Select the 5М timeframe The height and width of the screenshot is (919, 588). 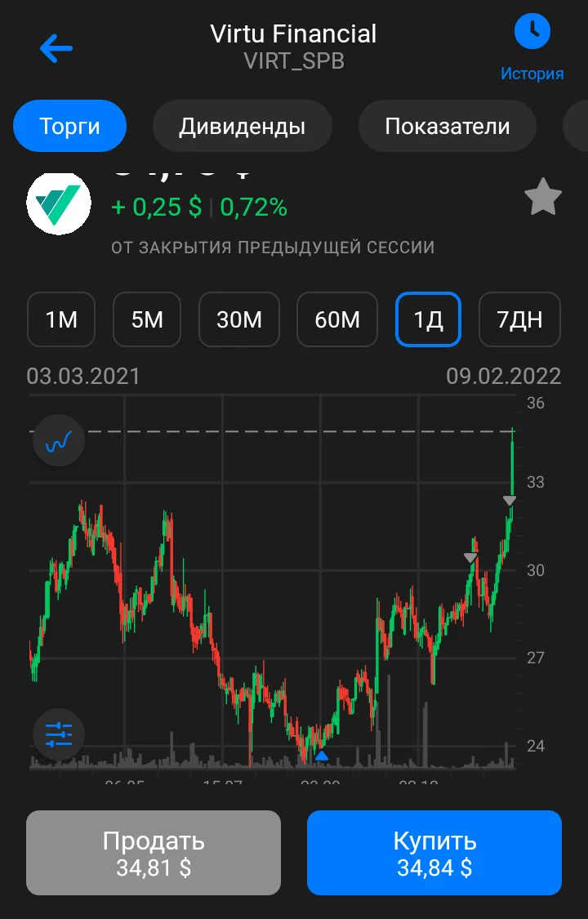tap(147, 319)
